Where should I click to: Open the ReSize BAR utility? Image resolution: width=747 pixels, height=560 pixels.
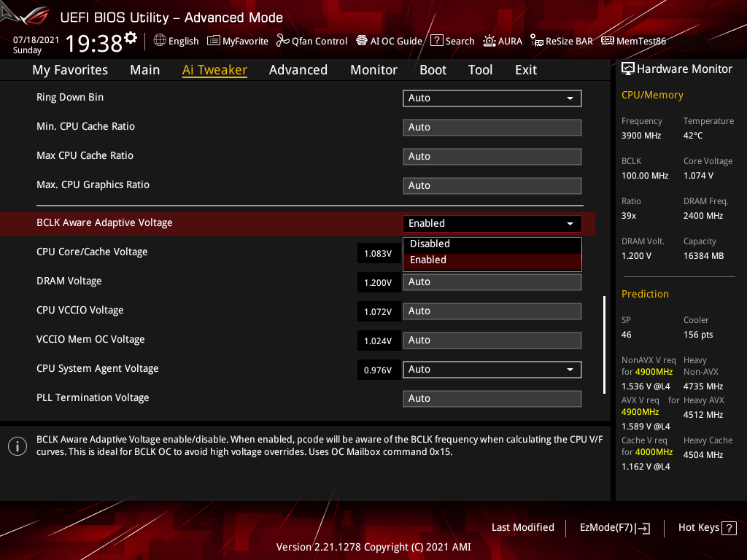click(x=562, y=41)
